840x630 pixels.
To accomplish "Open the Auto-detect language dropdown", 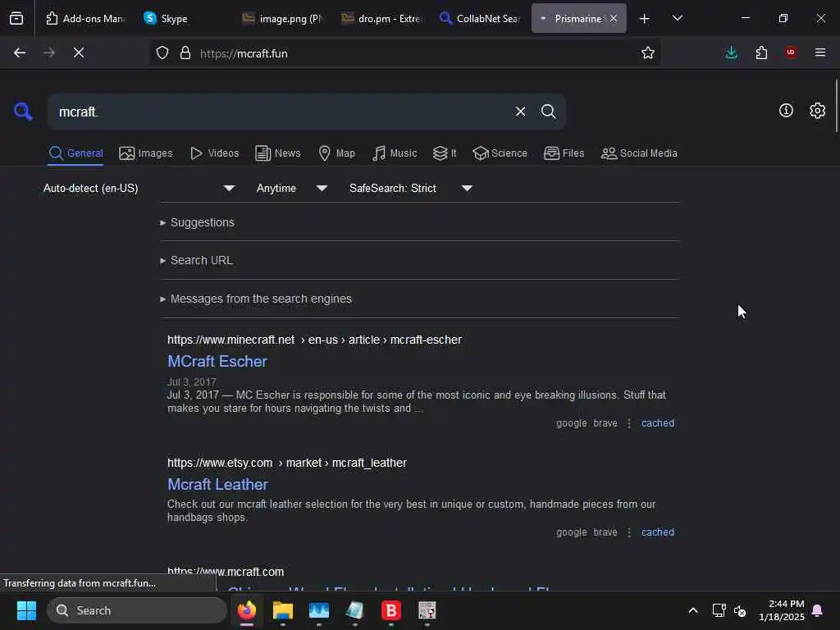I will (x=139, y=188).
